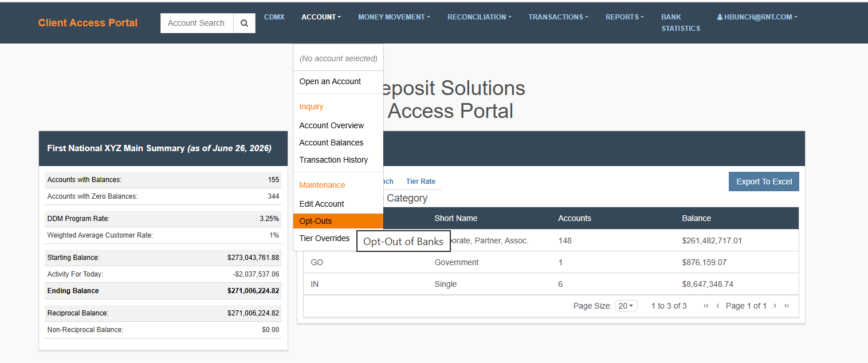The height and width of the screenshot is (363, 868).
Task: Go to next page arrow icon
Action: click(x=775, y=306)
